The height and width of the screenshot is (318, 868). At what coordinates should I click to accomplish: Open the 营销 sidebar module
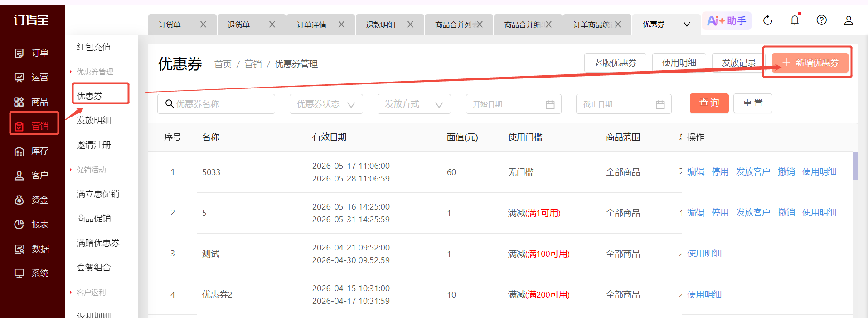pyautogui.click(x=31, y=127)
